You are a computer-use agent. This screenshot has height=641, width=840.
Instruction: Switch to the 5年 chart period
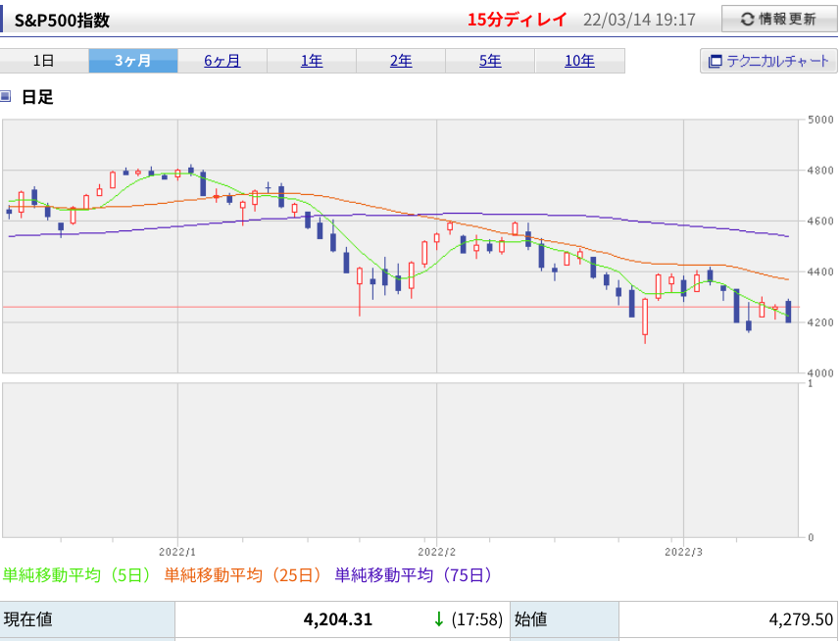[x=490, y=61]
